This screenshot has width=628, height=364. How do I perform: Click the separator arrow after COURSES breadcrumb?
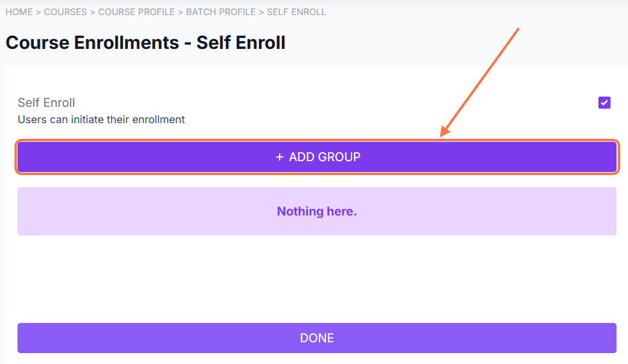(93, 12)
